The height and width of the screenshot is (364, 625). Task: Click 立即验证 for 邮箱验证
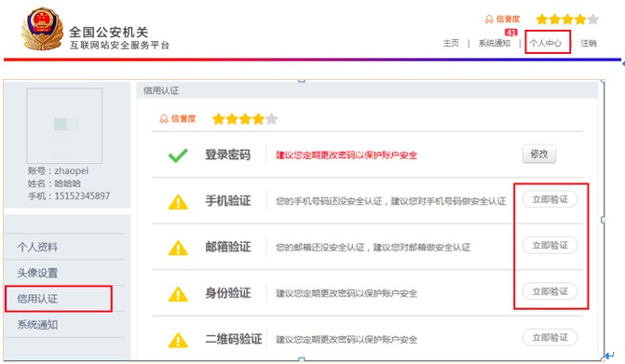coord(550,246)
